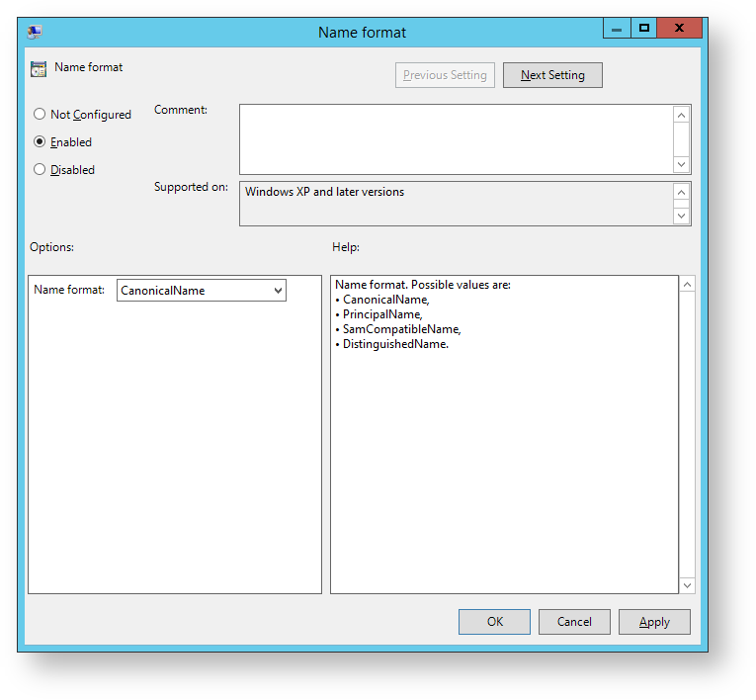Confirm with the OK button
The image size is (756, 700).
(494, 622)
